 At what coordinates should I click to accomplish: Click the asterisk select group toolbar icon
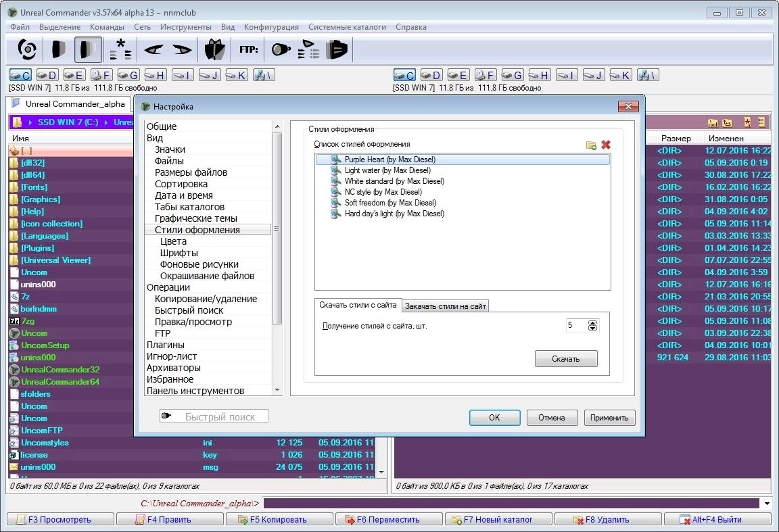[120, 49]
